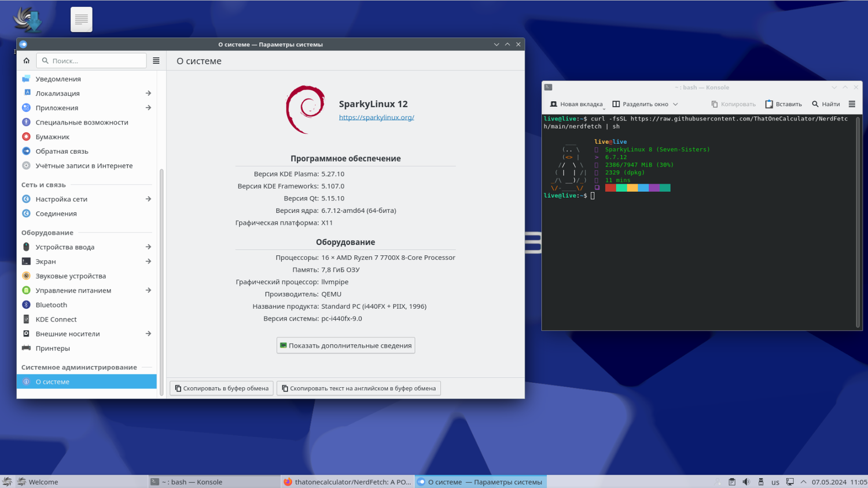This screenshot has width=868, height=488.
Task: Show hidden system tray icons
Action: pos(803,482)
